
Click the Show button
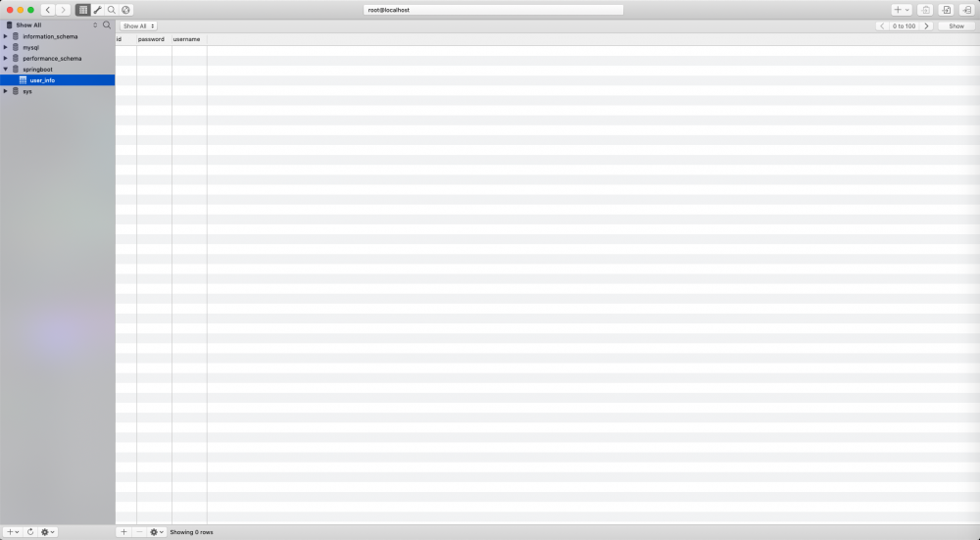tap(956, 26)
